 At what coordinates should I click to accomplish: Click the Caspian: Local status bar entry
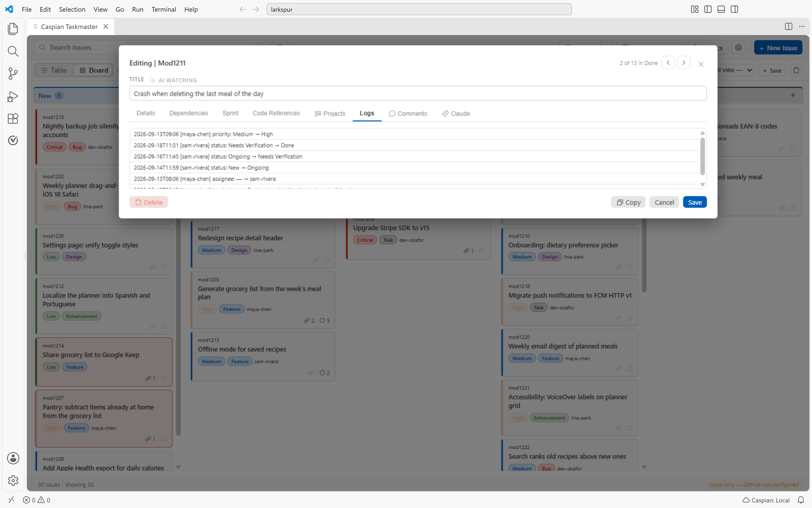[x=766, y=500]
